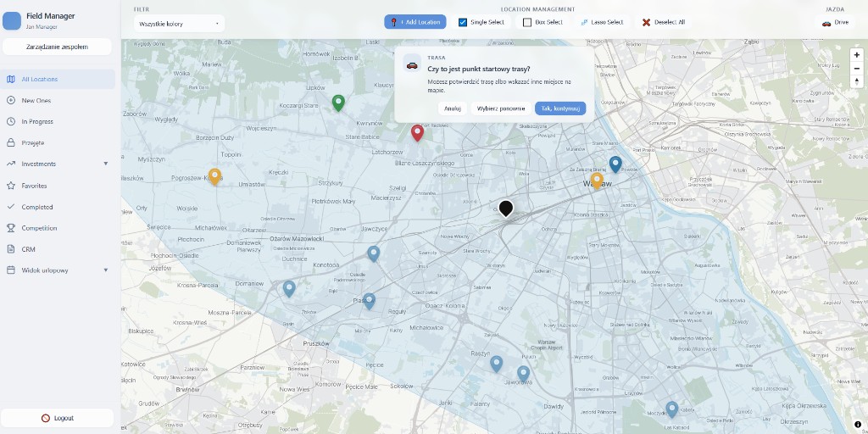868x434 pixels.
Task: Click the green map marker near Koczargi Stare
Action: [338, 103]
